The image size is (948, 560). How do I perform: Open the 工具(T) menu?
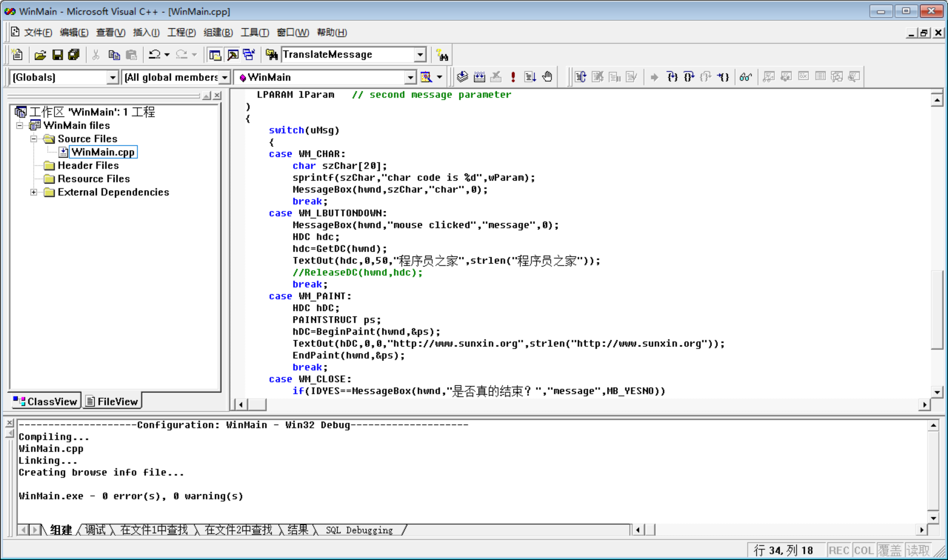(254, 33)
